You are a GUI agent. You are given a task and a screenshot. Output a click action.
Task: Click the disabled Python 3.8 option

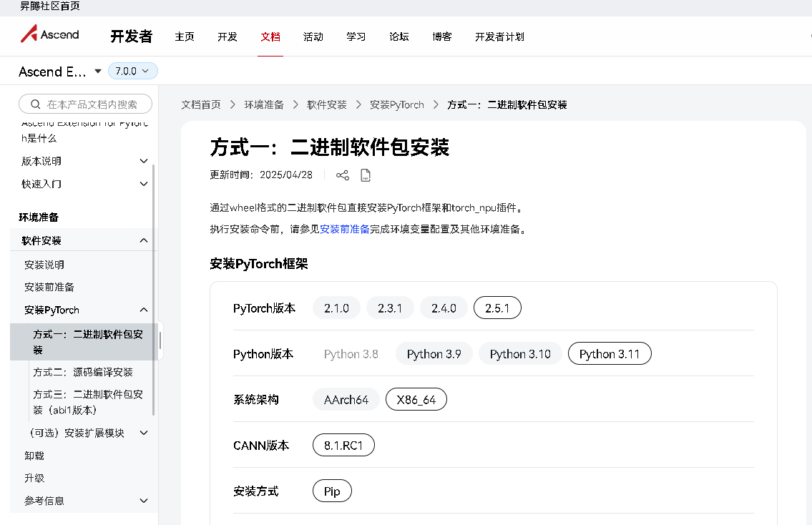click(351, 353)
